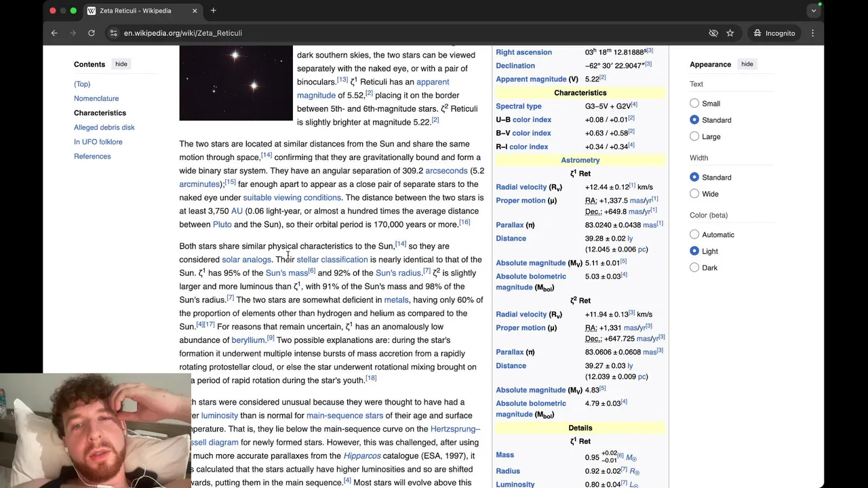Hide the Appearance panel
Viewport: 868px width, 488px height.
(x=747, y=64)
